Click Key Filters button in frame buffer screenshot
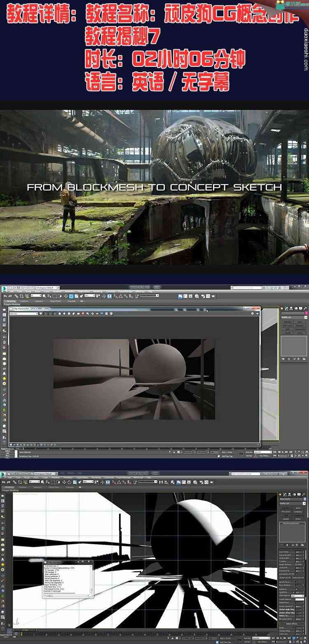The width and height of the screenshot is (309, 644). 264,456
